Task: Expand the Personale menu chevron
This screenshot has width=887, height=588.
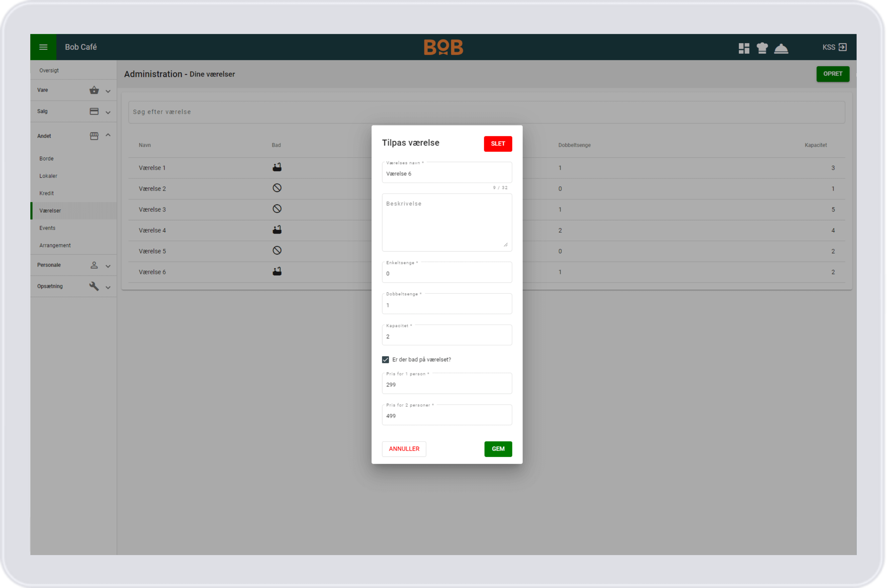Action: point(108,266)
